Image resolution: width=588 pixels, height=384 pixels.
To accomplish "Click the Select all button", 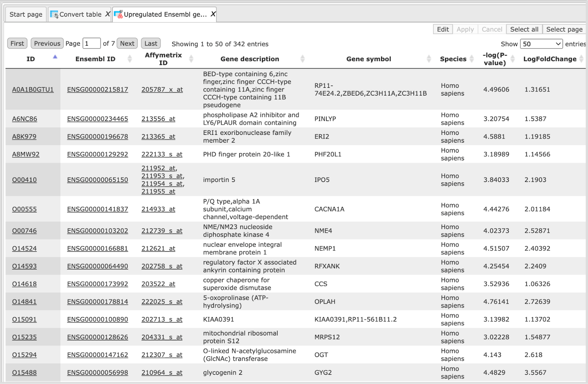I will pos(524,29).
